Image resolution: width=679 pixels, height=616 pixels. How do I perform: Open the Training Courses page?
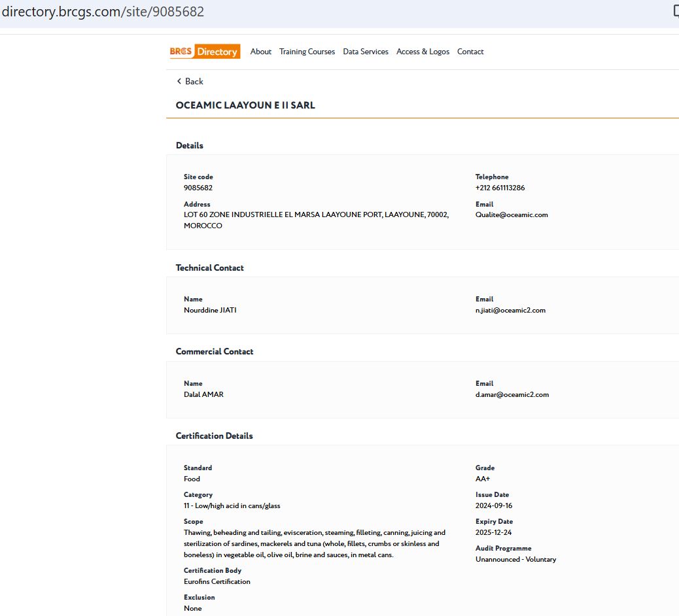[307, 52]
